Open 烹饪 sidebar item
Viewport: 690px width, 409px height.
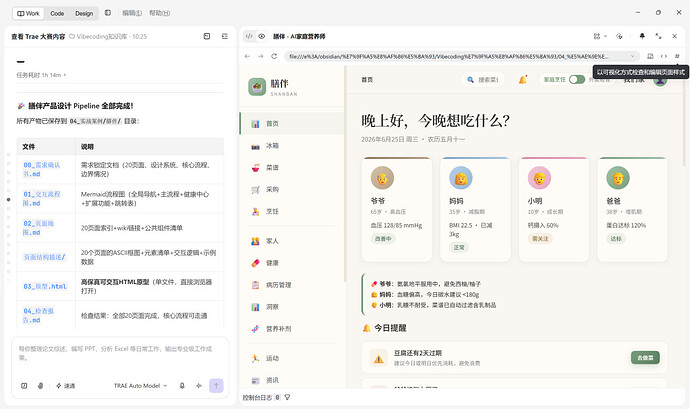[x=292, y=212]
